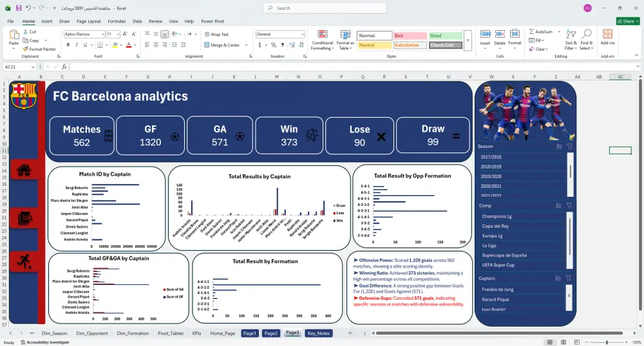Insert cells with the Insert icon

485,34
